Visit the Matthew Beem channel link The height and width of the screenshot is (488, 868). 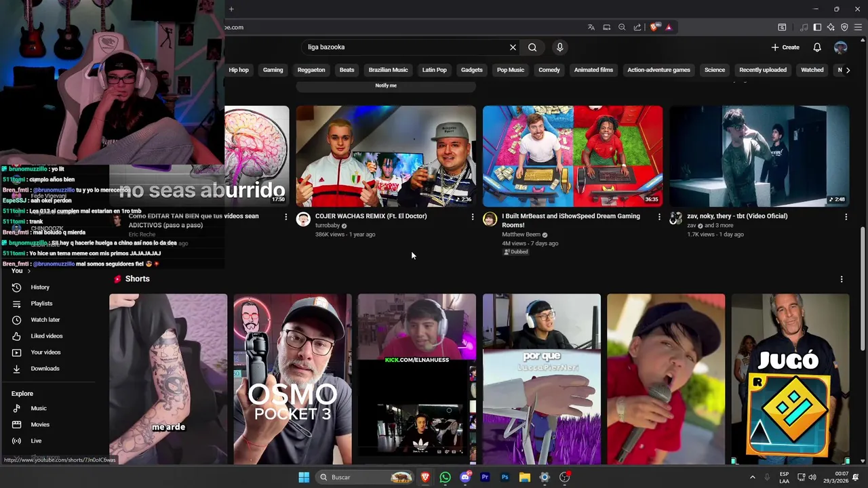521,235
